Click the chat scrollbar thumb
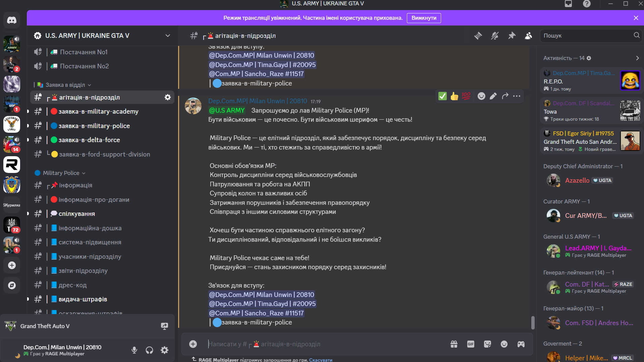 coord(533,322)
